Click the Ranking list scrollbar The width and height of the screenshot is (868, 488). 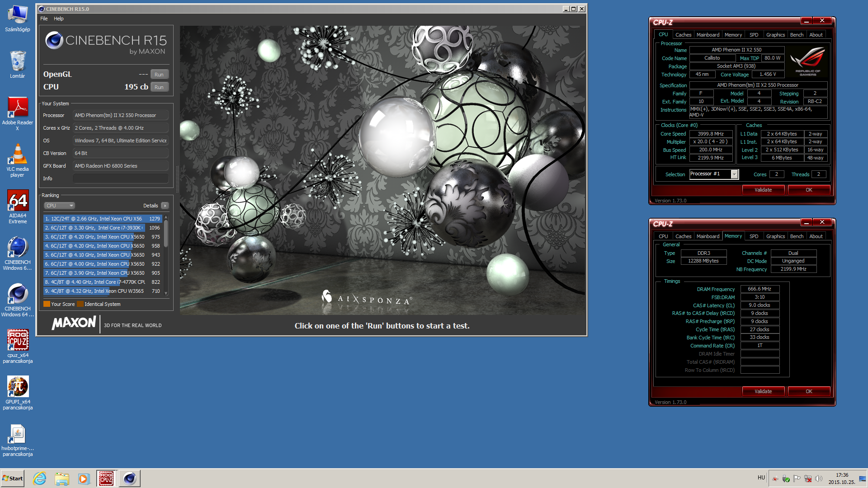[166, 233]
